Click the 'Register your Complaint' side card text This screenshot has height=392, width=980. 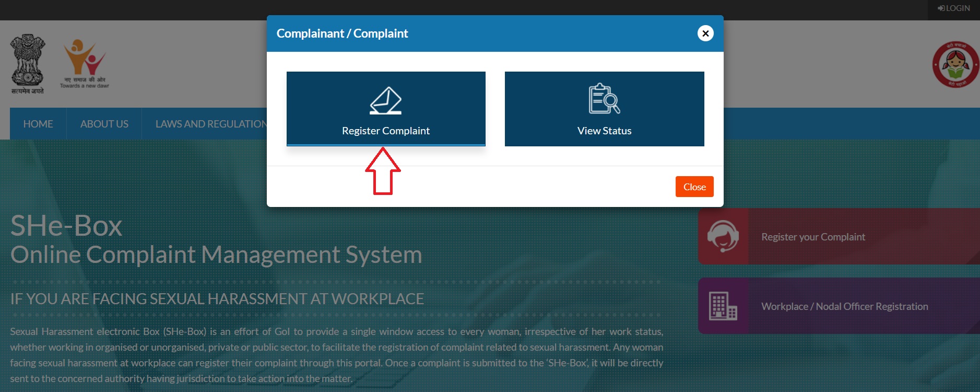click(813, 237)
